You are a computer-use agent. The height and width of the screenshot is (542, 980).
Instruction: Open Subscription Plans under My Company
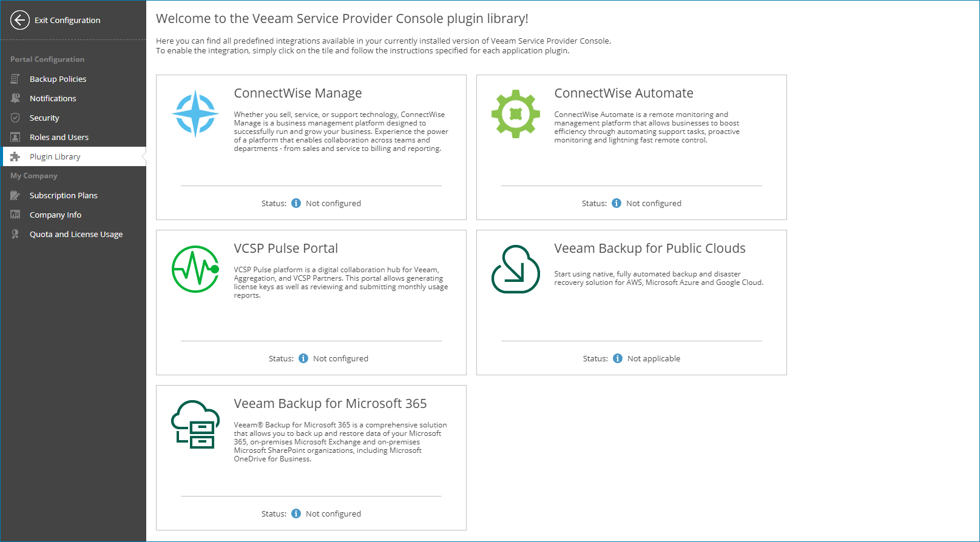63,195
